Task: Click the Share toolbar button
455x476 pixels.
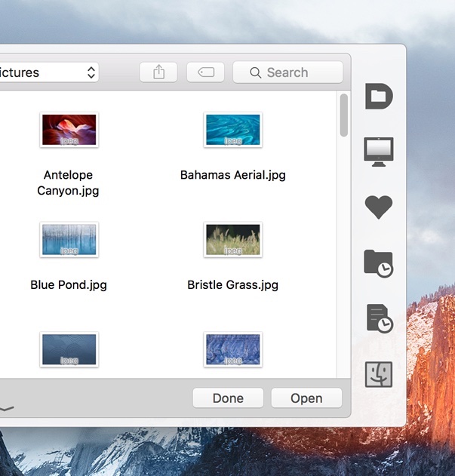Action: [158, 72]
